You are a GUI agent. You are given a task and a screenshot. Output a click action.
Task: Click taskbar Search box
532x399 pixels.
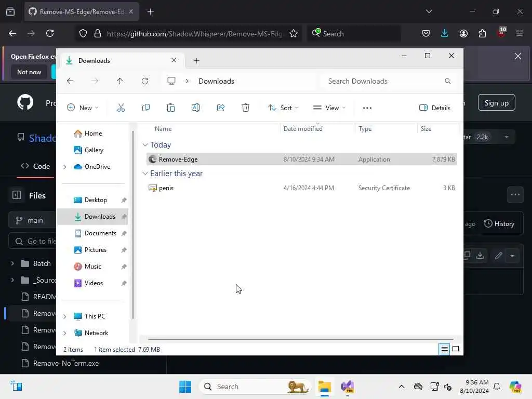(255, 387)
